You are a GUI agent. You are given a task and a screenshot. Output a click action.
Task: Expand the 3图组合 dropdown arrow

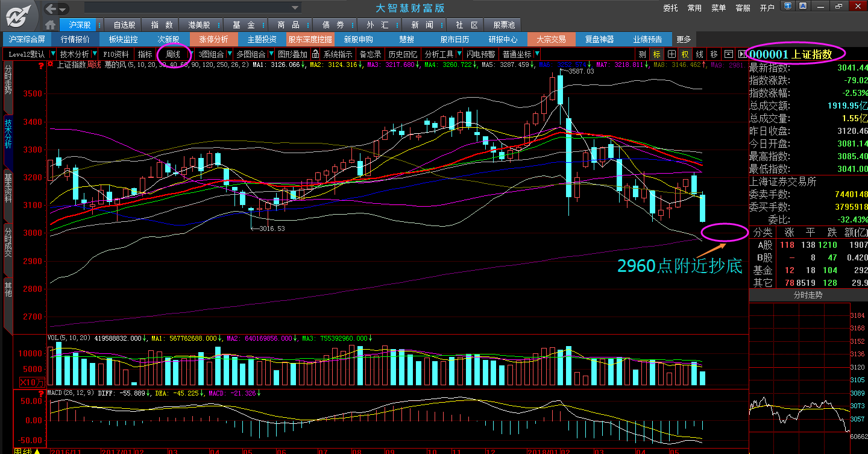click(x=229, y=54)
